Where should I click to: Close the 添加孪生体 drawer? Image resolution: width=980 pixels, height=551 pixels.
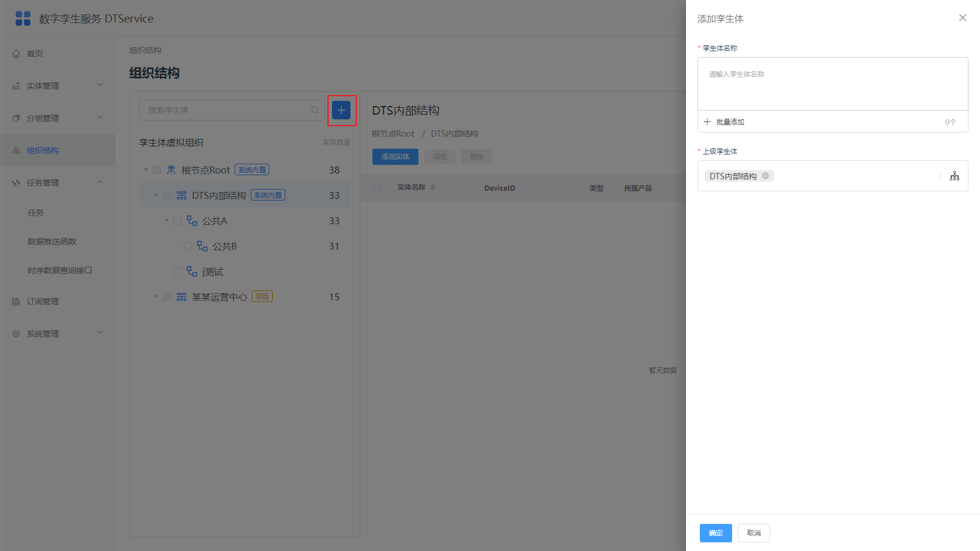pos(963,18)
